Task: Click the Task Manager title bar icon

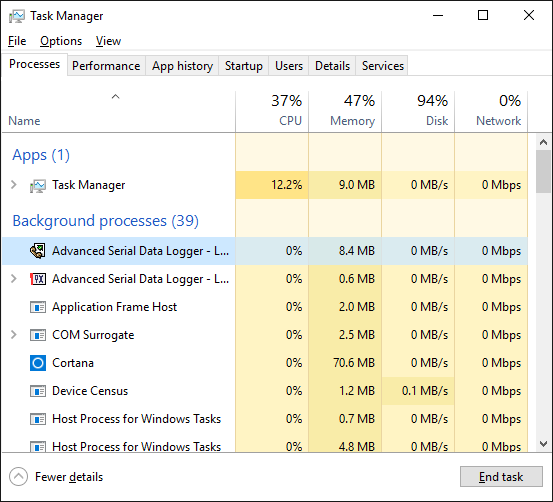Action: [x=17, y=16]
